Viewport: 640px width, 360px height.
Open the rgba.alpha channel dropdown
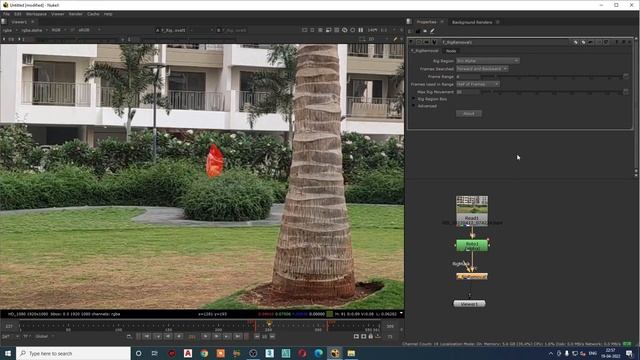(34, 30)
